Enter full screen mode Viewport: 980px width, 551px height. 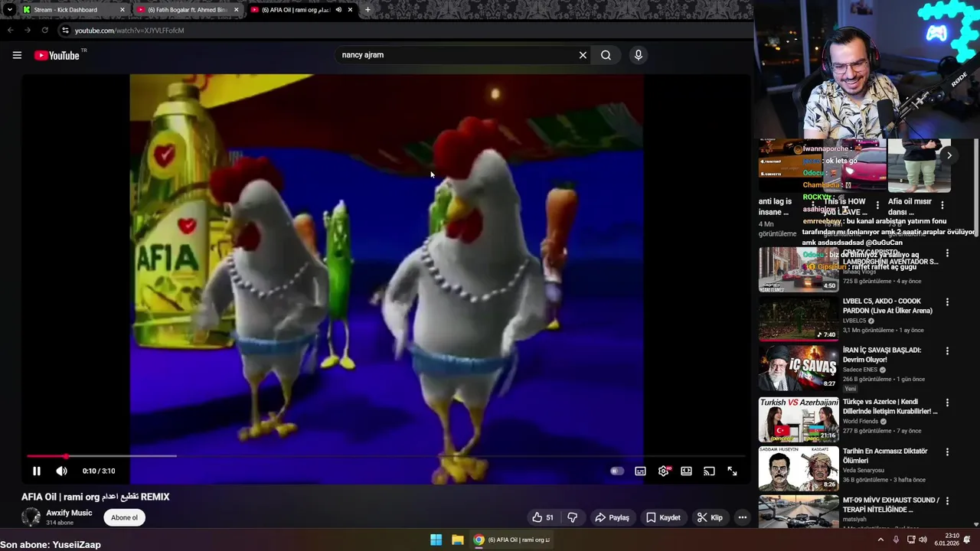click(x=733, y=471)
